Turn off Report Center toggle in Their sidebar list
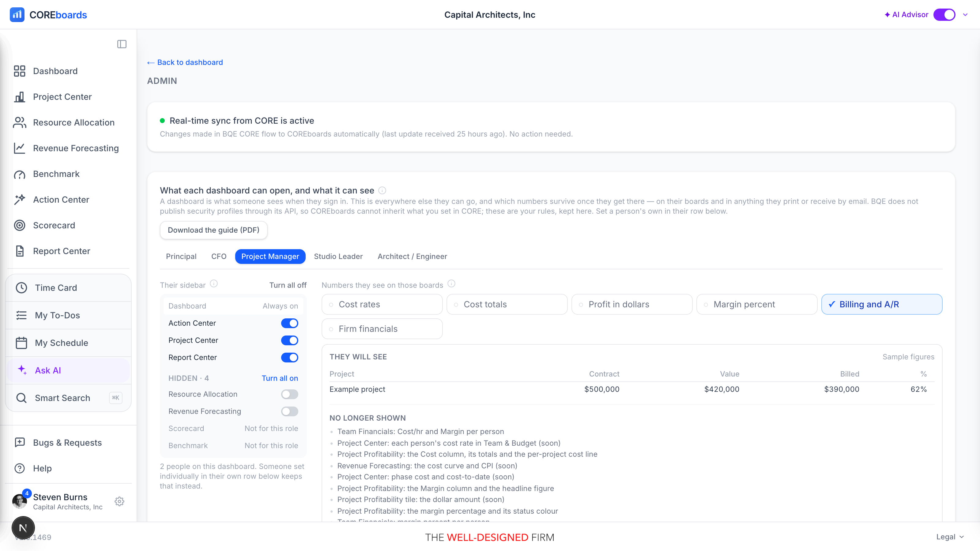The image size is (980, 551). (289, 358)
